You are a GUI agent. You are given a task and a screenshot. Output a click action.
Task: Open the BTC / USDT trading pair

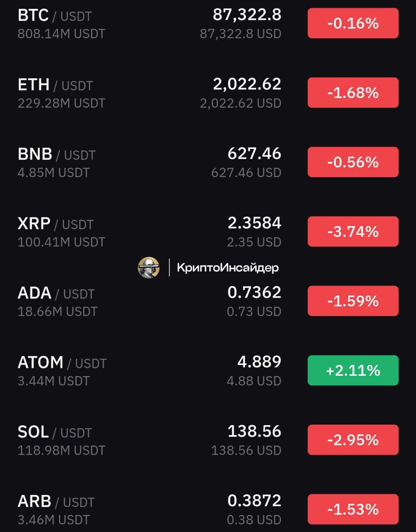coord(208,23)
